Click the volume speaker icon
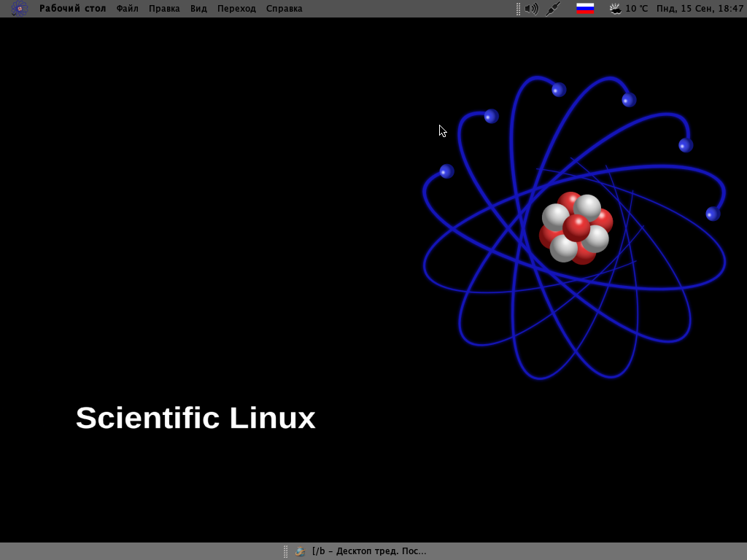This screenshot has width=747, height=560. click(531, 9)
